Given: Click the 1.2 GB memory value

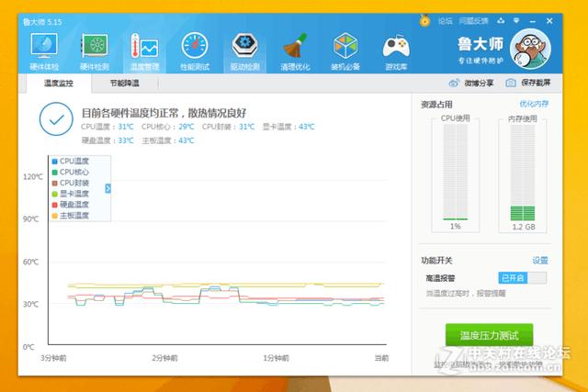Looking at the screenshot, I should (524, 227).
